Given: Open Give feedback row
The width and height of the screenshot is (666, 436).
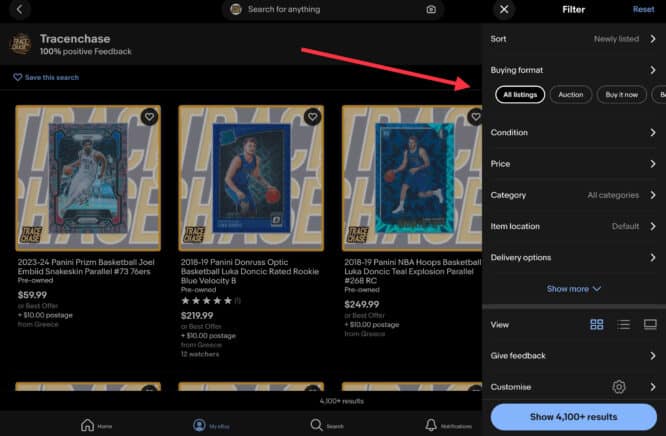Looking at the screenshot, I should pos(573,356).
